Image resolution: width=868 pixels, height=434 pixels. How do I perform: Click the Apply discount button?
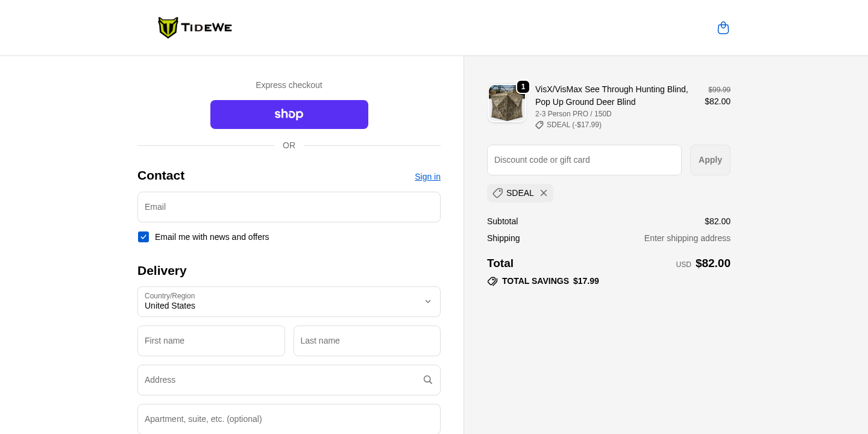coord(710,160)
